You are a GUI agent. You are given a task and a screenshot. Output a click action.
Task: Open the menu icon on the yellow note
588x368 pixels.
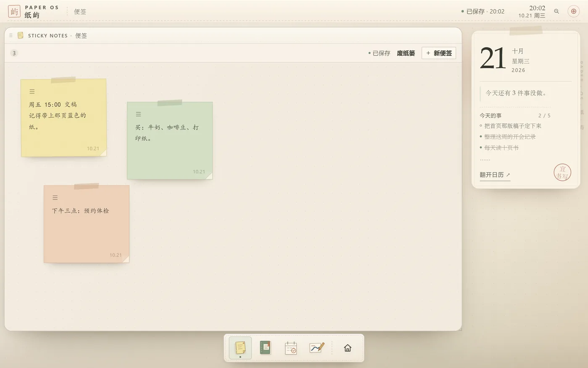[32, 92]
